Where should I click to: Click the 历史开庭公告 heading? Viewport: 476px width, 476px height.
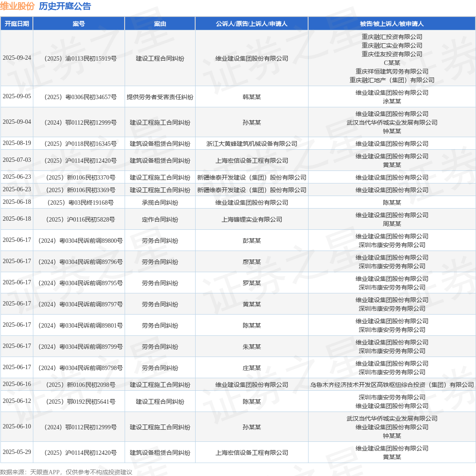tap(65, 6)
